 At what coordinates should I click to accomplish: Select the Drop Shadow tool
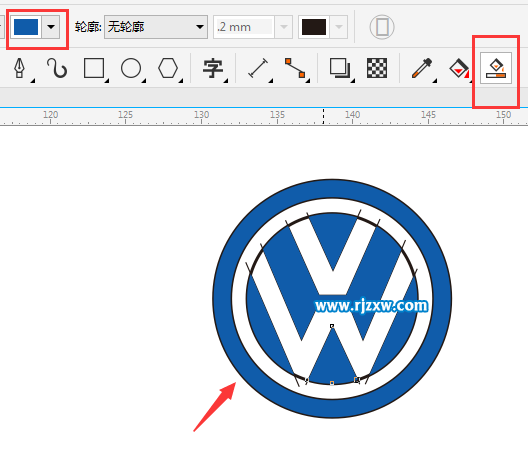[340, 68]
